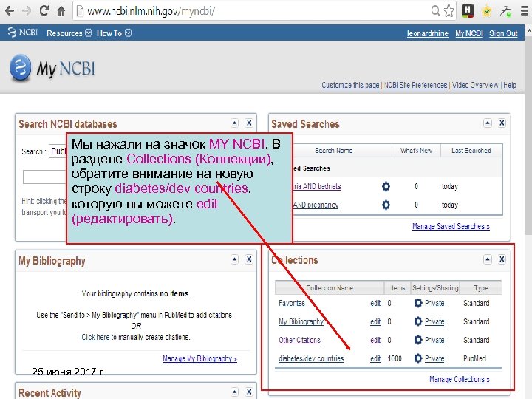Click the gear icon in Favorites row
The image size is (532, 399).
coord(418,303)
